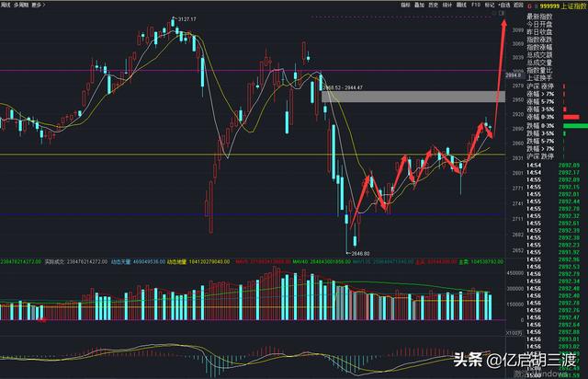588x379 pixels.
Task: Click the 返回 back button
Action: coord(518,5)
